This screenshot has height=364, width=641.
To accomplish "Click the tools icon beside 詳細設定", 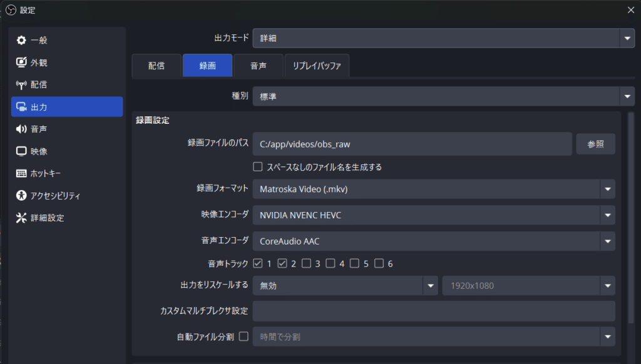I will (21, 218).
